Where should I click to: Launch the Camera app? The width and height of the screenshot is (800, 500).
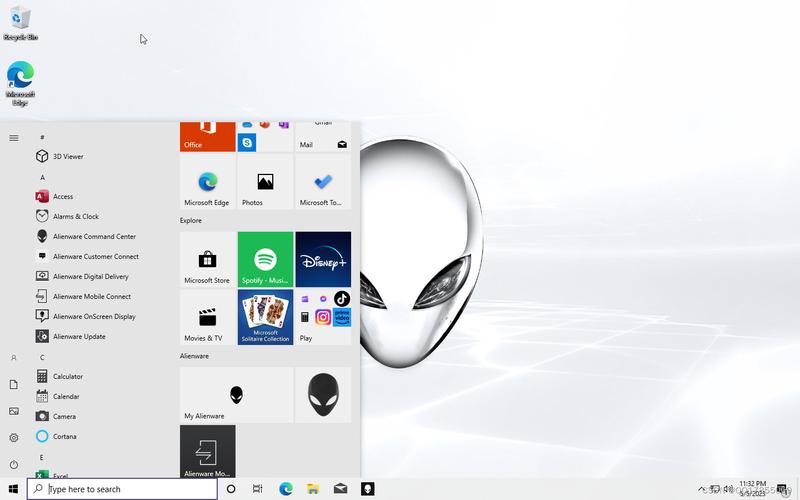tap(102, 416)
